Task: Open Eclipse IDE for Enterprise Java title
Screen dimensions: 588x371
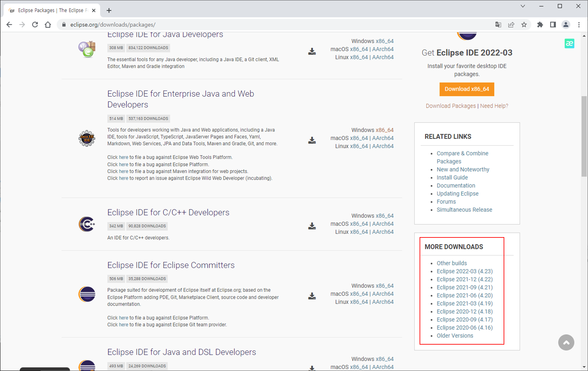Action: click(x=181, y=99)
